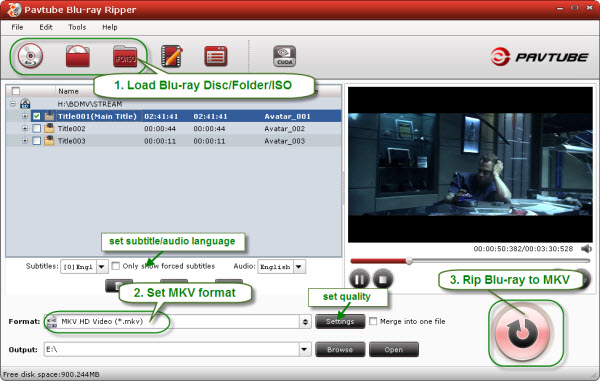This screenshot has width=600, height=381.
Task: Uncheck Title001(Main Title) checkbox
Action: click(x=36, y=116)
